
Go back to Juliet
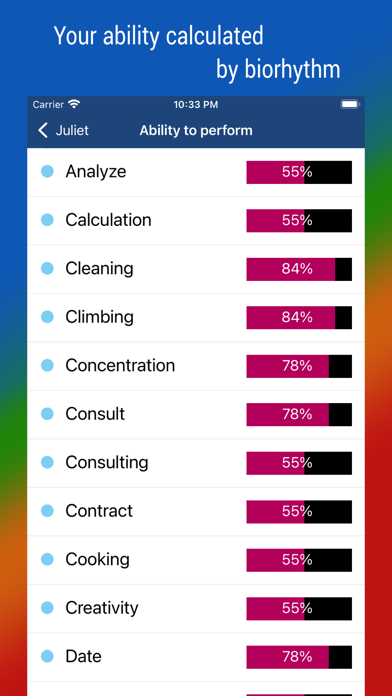63,130
